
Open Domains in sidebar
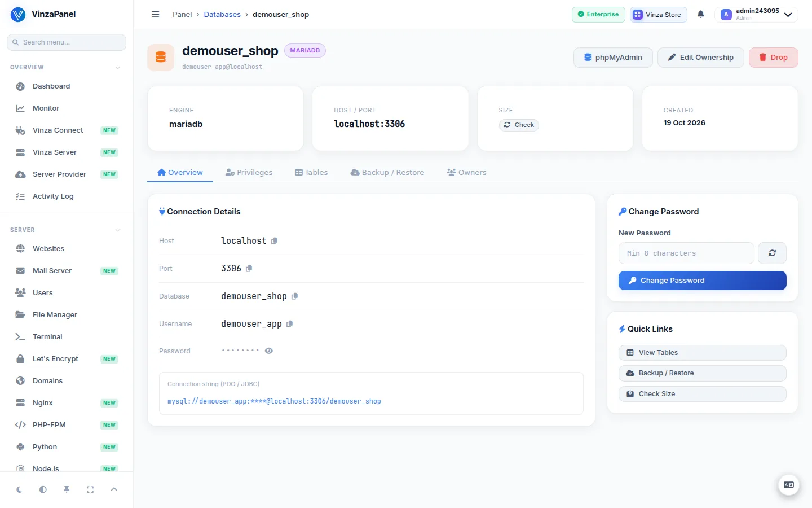67,381
